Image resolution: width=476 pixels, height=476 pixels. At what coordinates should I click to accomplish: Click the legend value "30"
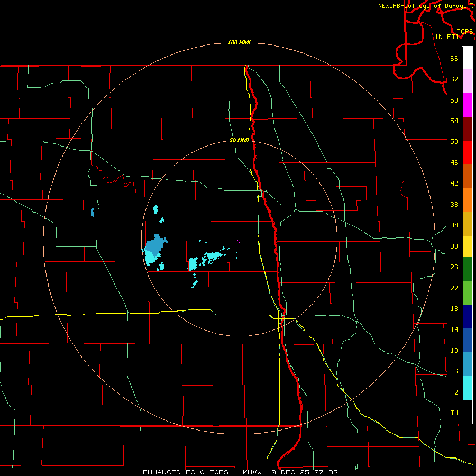pyautogui.click(x=454, y=246)
